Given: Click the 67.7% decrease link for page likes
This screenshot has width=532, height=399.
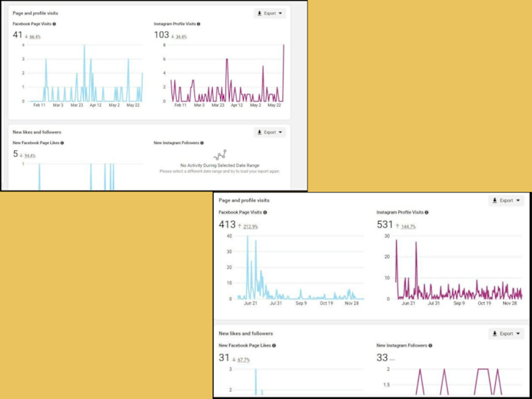Looking at the screenshot, I should coord(244,360).
